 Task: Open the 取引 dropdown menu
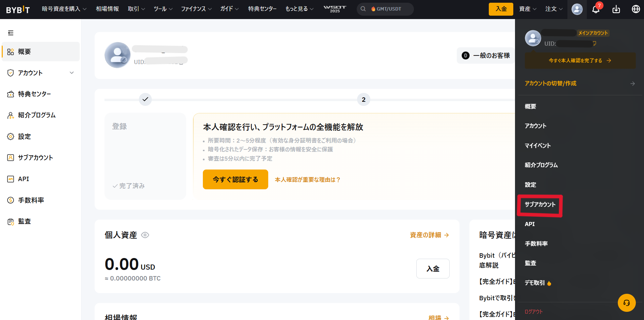[x=136, y=9]
